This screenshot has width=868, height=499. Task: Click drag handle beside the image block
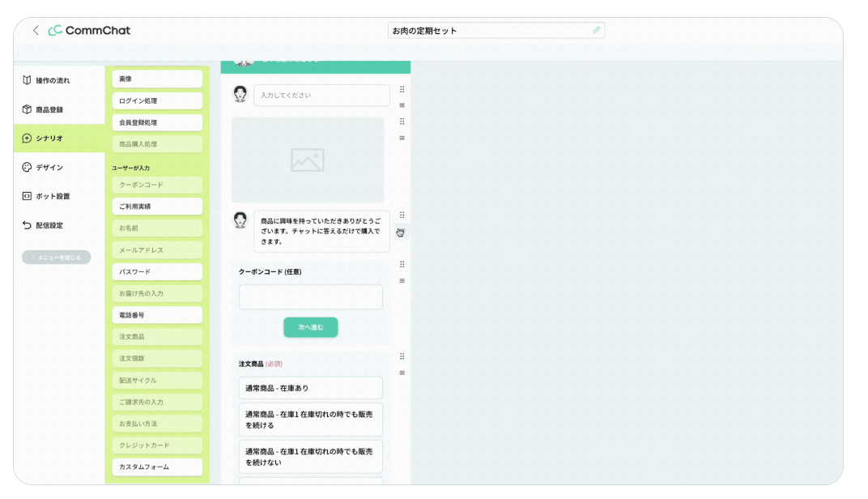pyautogui.click(x=402, y=122)
